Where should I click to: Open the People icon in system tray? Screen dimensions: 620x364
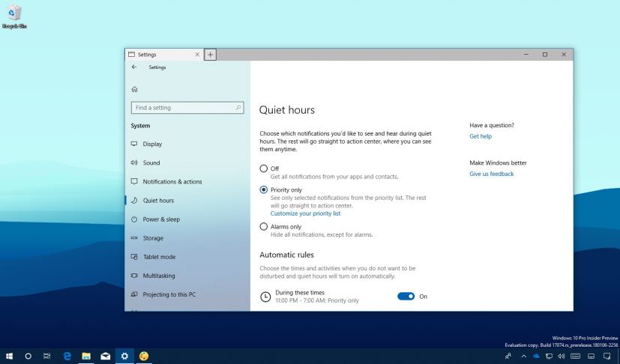[508, 356]
